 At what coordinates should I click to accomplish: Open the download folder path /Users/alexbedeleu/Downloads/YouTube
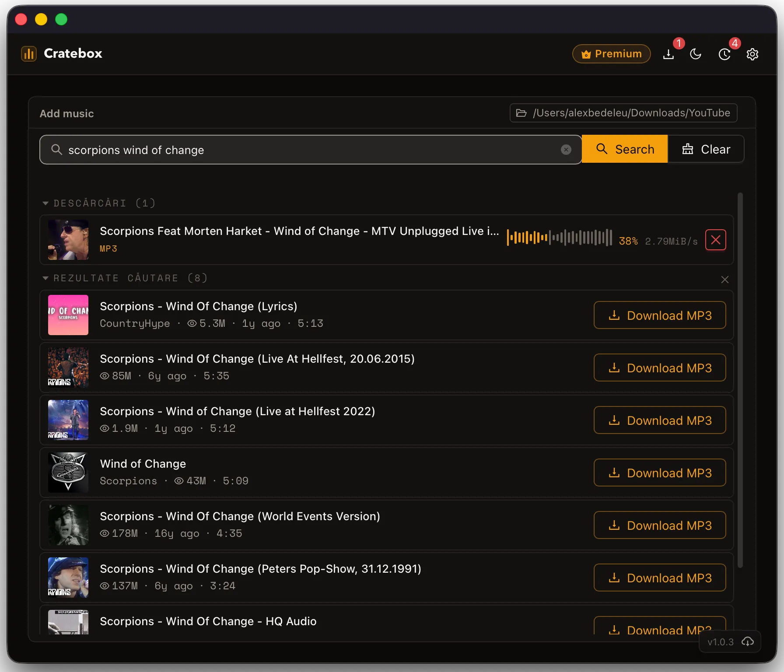coord(623,113)
